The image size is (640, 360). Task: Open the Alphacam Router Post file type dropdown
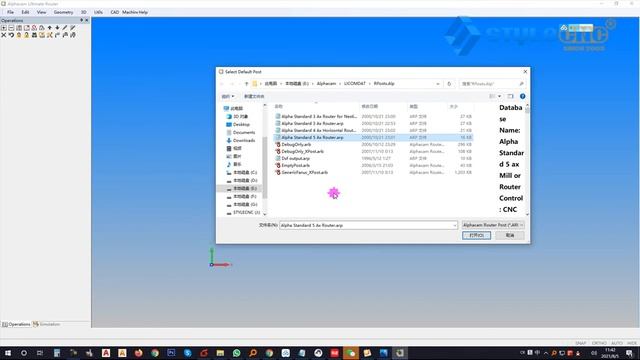(x=493, y=225)
